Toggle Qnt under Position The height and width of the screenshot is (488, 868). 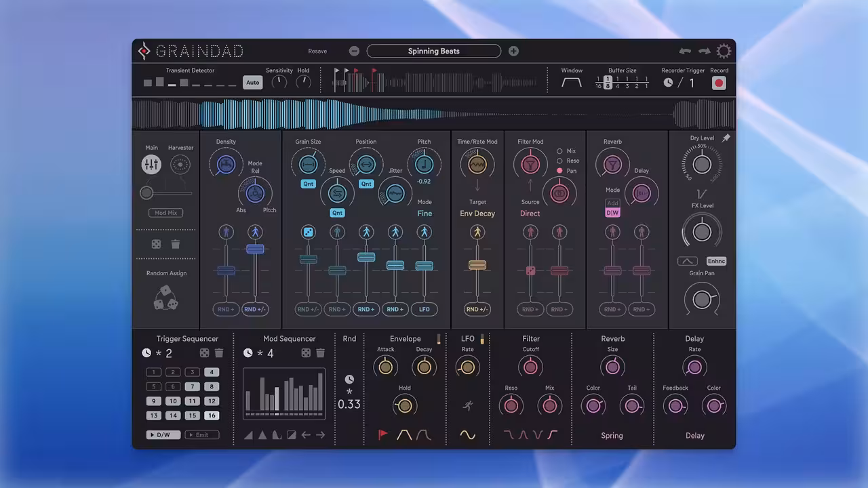point(366,184)
